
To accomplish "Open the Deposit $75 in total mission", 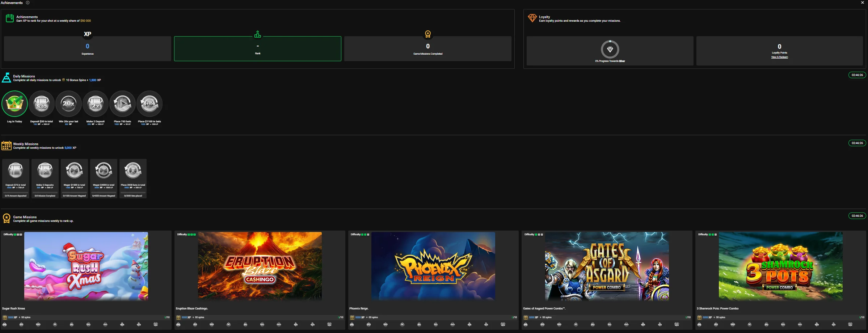I will 16,178.
